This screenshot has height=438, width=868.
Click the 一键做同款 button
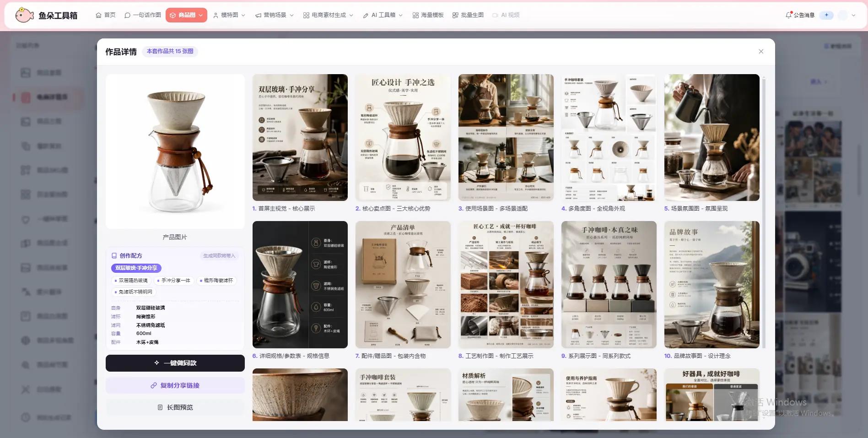click(175, 363)
